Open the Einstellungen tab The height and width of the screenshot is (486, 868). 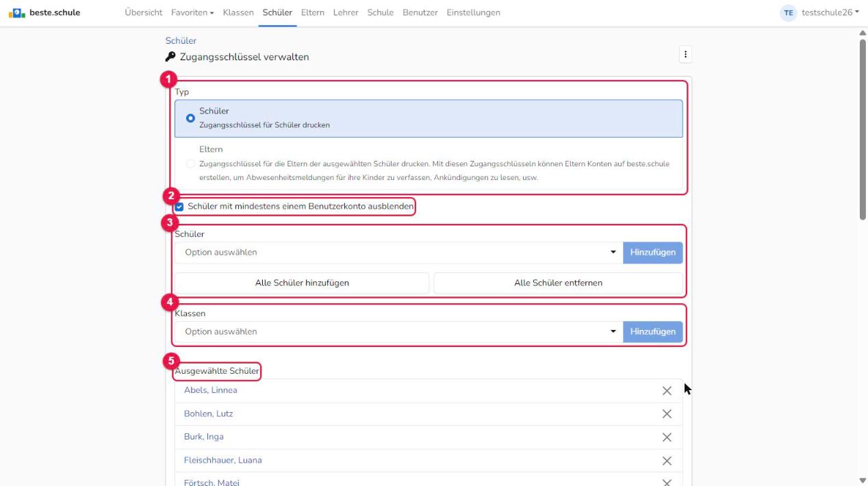coord(474,12)
